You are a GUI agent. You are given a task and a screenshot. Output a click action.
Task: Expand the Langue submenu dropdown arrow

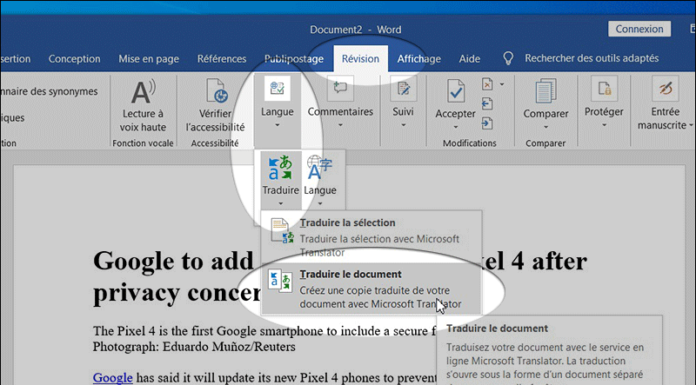pyautogui.click(x=320, y=204)
